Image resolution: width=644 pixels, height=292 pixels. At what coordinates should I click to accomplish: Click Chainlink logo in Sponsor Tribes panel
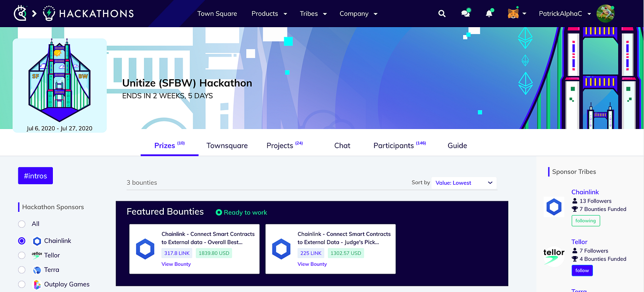[x=554, y=207]
